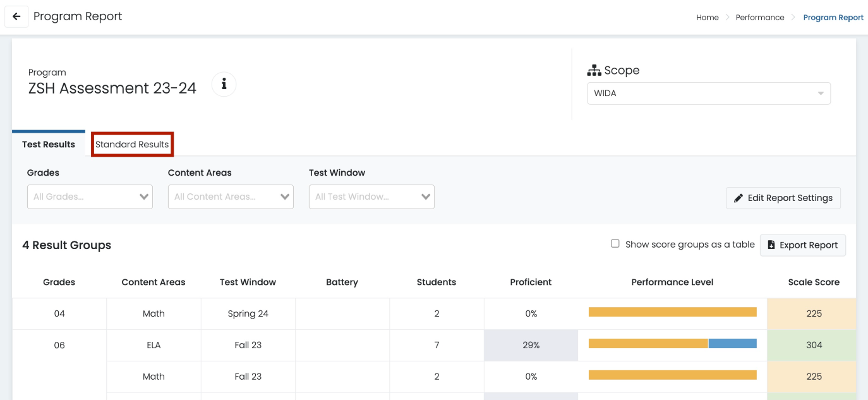868x400 pixels.
Task: Switch to the Standard Results tab
Action: pos(132,144)
